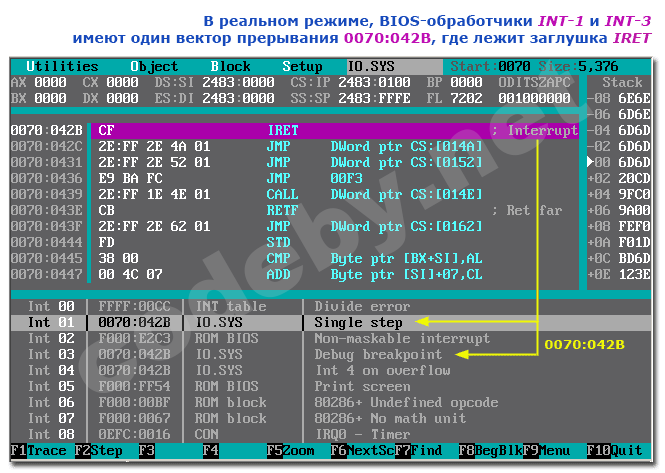This screenshot has width=665, height=473.
Task: Select the CALL DWord ptr CS:[014E] line
Action: [x=294, y=194]
